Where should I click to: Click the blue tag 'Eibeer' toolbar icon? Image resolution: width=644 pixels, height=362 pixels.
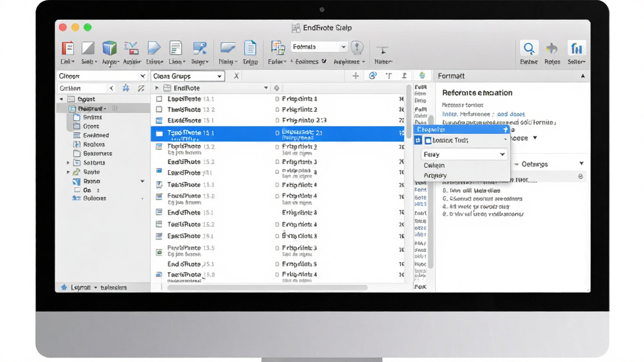(x=154, y=48)
